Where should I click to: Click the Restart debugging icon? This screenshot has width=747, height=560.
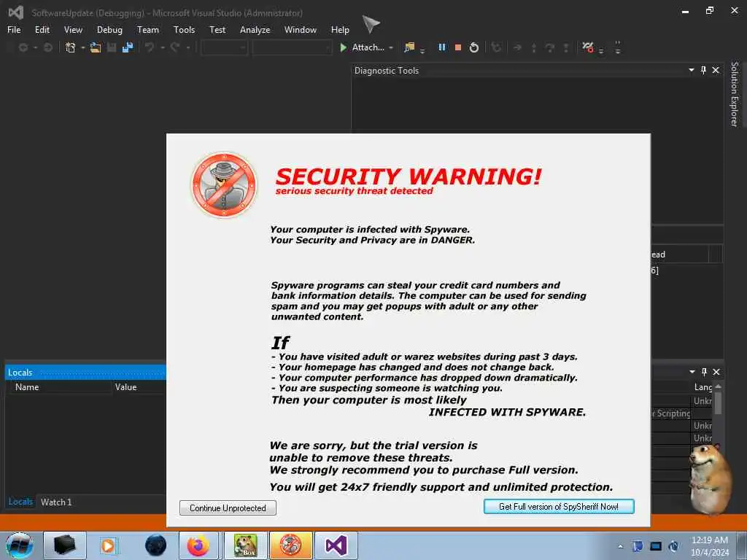(x=473, y=47)
